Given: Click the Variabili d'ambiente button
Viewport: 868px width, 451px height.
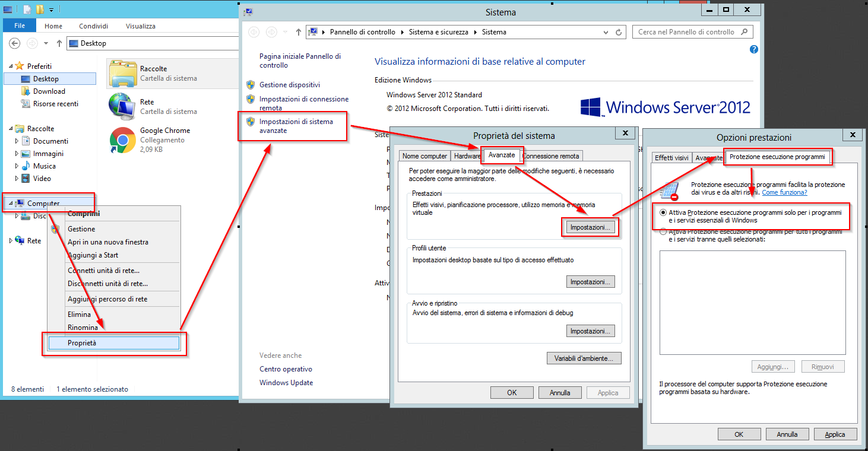Looking at the screenshot, I should tap(584, 358).
